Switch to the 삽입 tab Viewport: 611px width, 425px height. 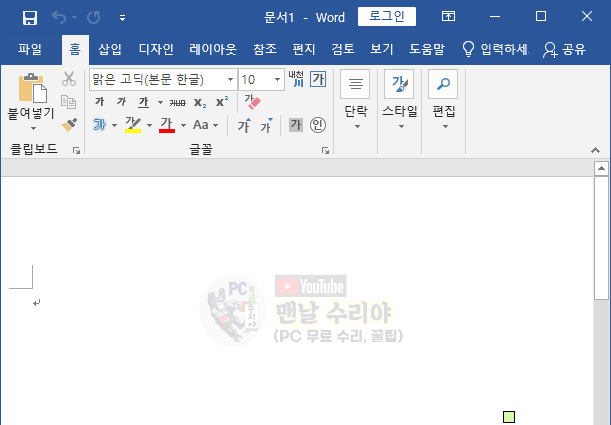tap(110, 49)
